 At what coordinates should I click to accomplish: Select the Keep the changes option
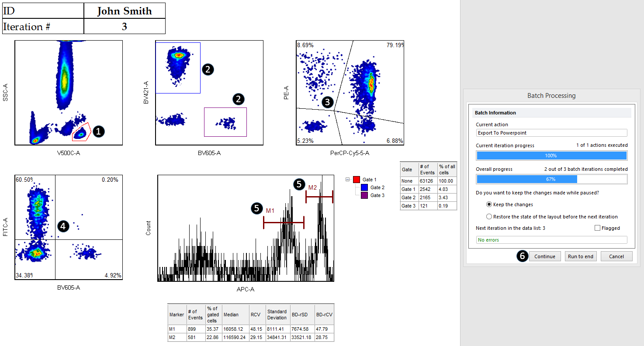[489, 204]
